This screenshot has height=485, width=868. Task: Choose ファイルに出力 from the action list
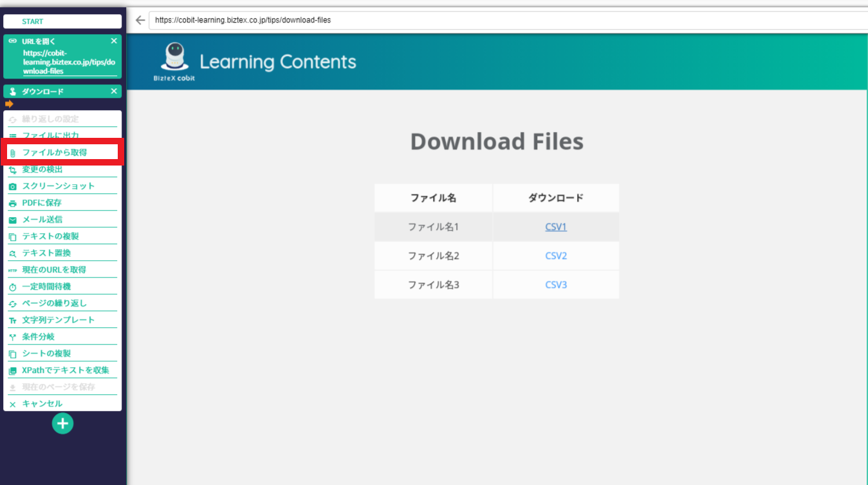tap(62, 135)
